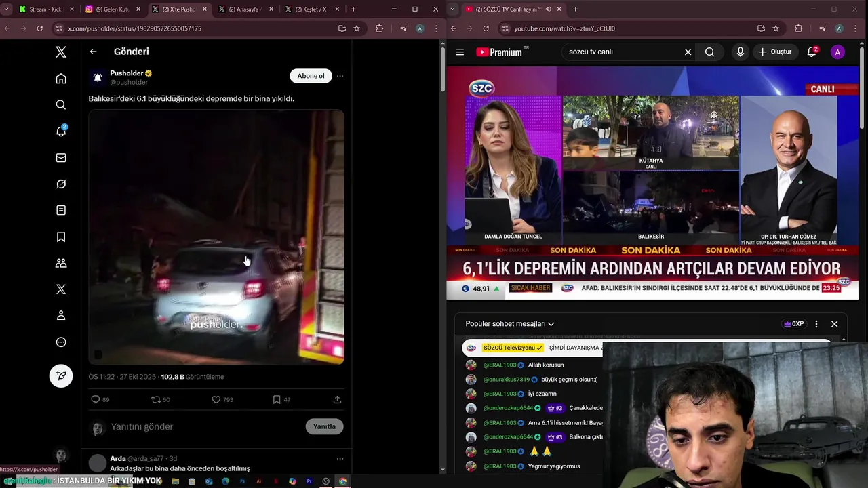Expand Popüler sohbet mesajları dropdown
This screenshot has height=488, width=868.
(510, 324)
